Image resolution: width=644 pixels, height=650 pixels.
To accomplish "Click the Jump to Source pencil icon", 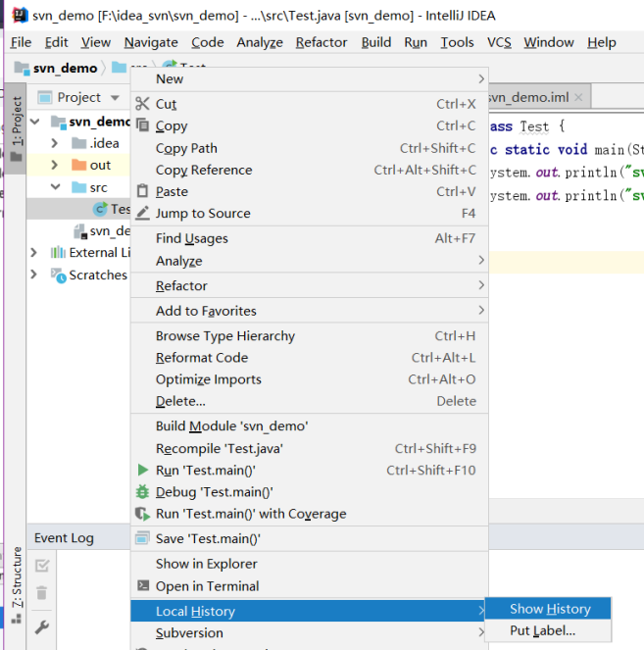I will point(142,213).
